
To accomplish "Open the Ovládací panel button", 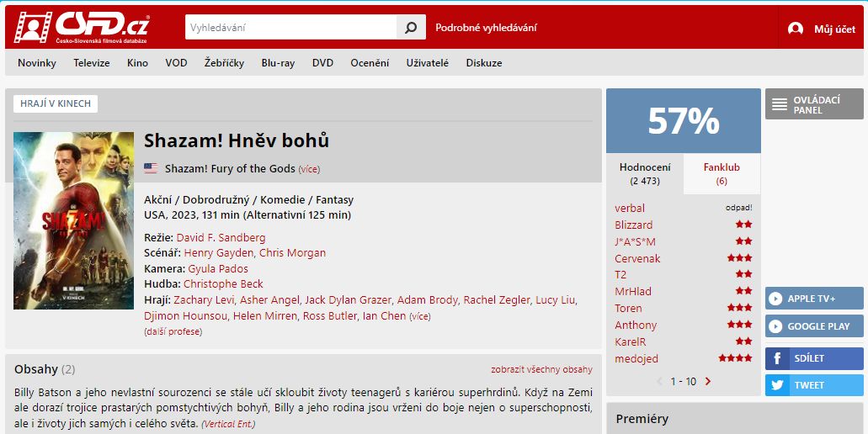I will pyautogui.click(x=814, y=104).
